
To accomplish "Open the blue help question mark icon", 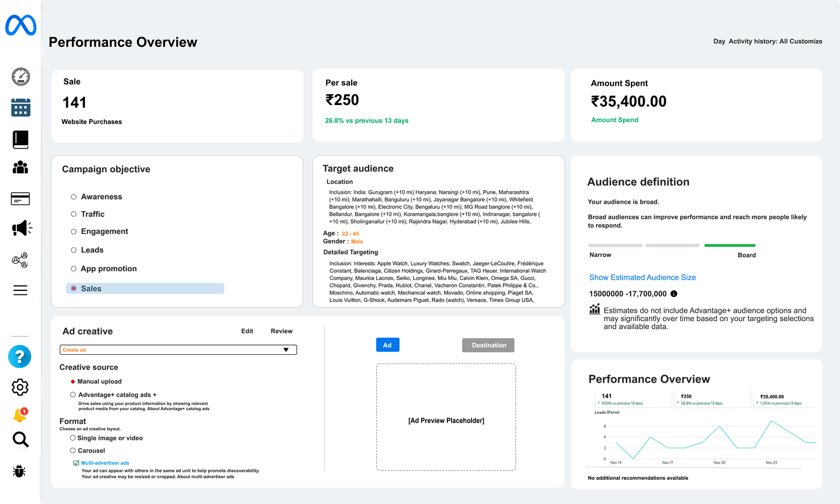I will (x=20, y=357).
